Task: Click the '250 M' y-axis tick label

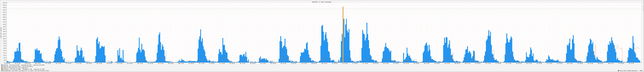Action: click(4, 3)
